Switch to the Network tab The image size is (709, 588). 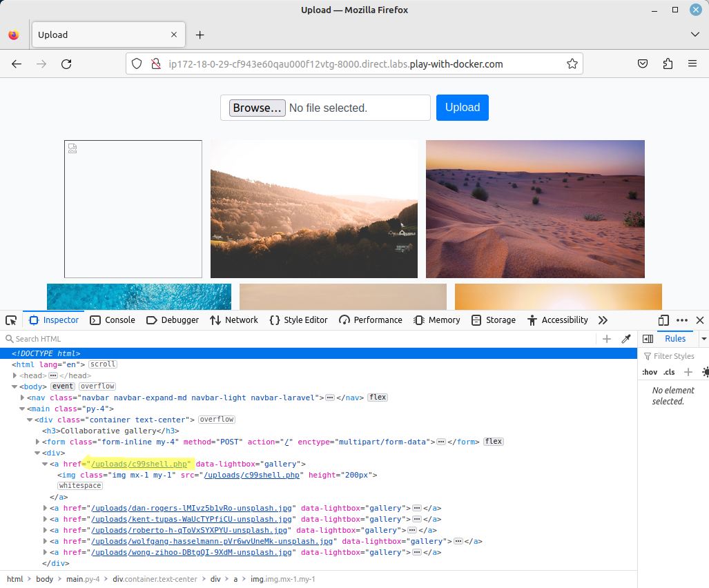[234, 320]
